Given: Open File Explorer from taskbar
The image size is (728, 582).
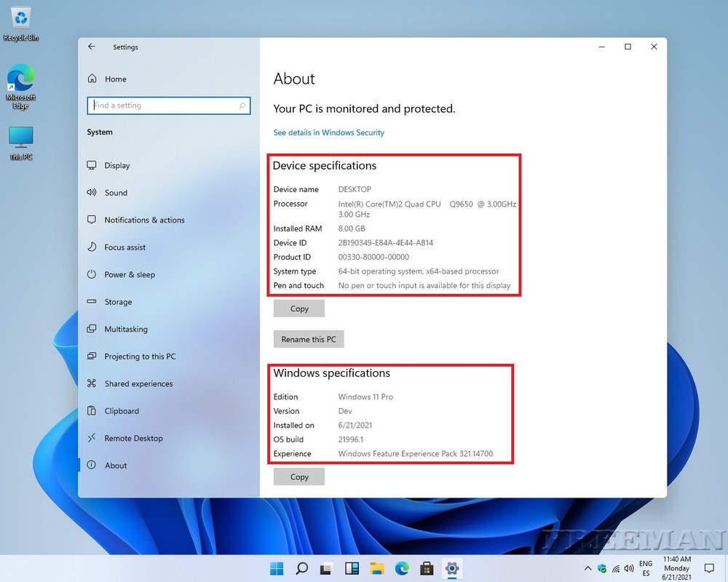Looking at the screenshot, I should pyautogui.click(x=377, y=568).
